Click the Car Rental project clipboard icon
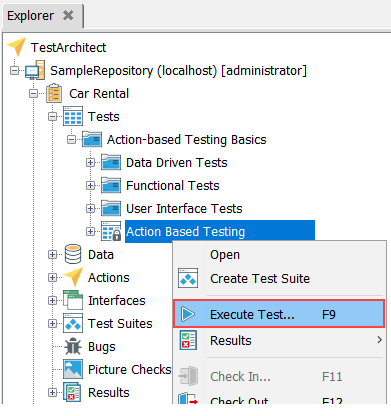 tap(54, 93)
